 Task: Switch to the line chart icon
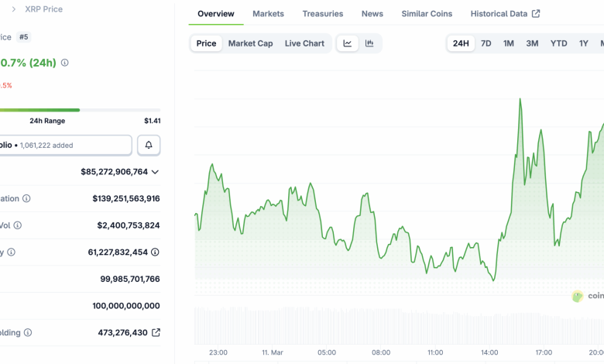point(348,43)
